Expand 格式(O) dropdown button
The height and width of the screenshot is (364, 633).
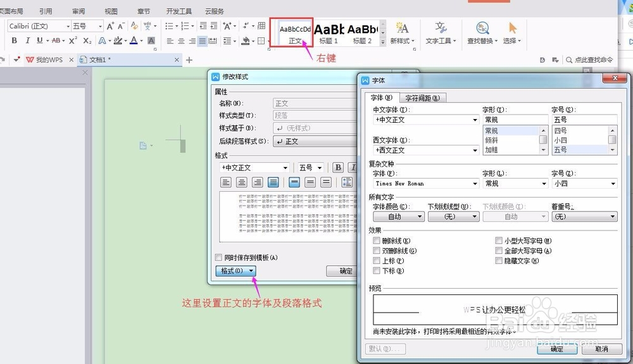[235, 271]
